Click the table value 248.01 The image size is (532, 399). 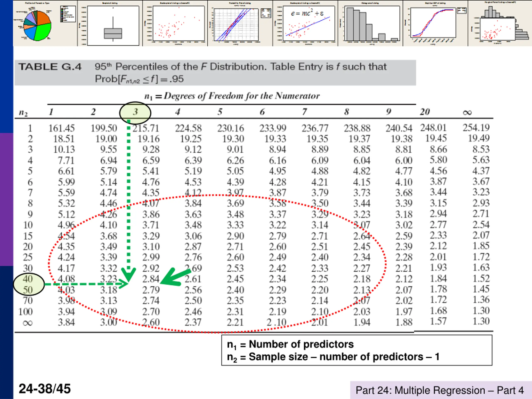pyautogui.click(x=433, y=128)
